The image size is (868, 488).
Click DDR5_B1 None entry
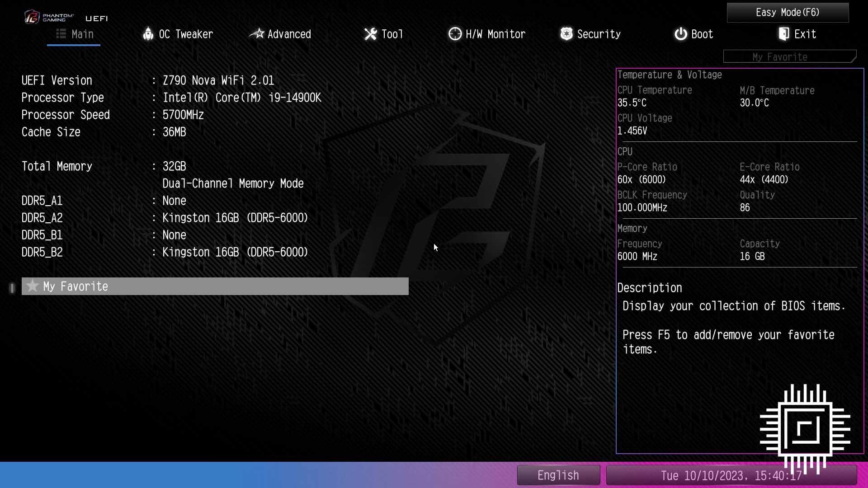(174, 235)
